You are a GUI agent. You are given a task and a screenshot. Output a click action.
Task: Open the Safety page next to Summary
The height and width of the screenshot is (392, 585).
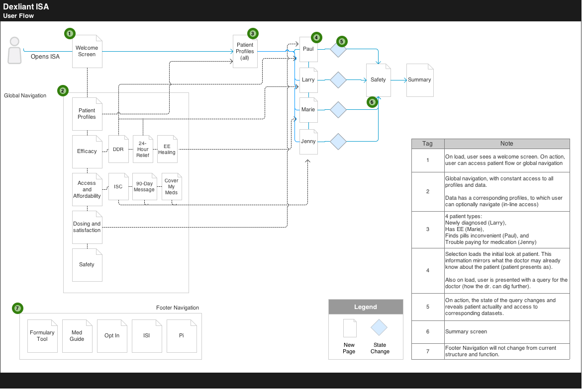tap(378, 80)
